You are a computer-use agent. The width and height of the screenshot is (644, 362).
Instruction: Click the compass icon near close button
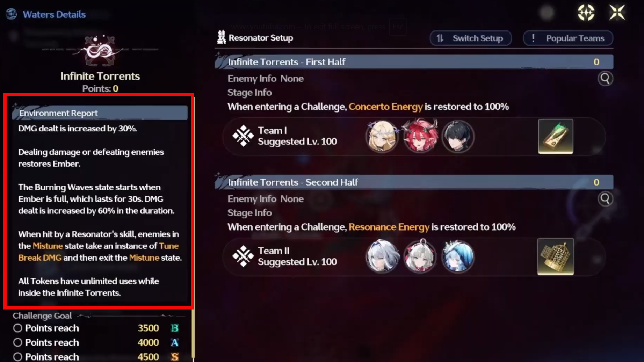[586, 13]
